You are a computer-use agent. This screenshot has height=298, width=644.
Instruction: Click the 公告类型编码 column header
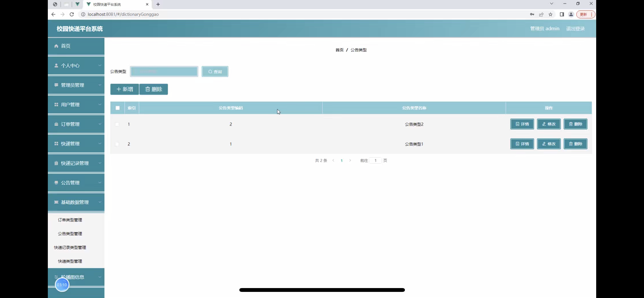[231, 108]
